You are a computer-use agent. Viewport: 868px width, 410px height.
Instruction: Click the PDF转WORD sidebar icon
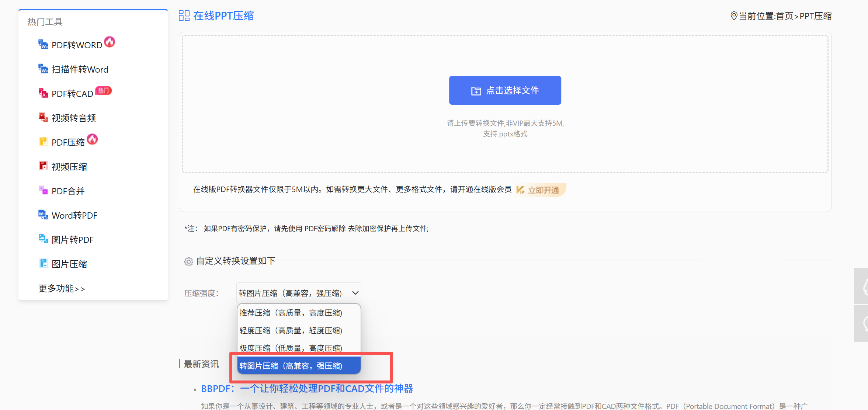point(43,45)
